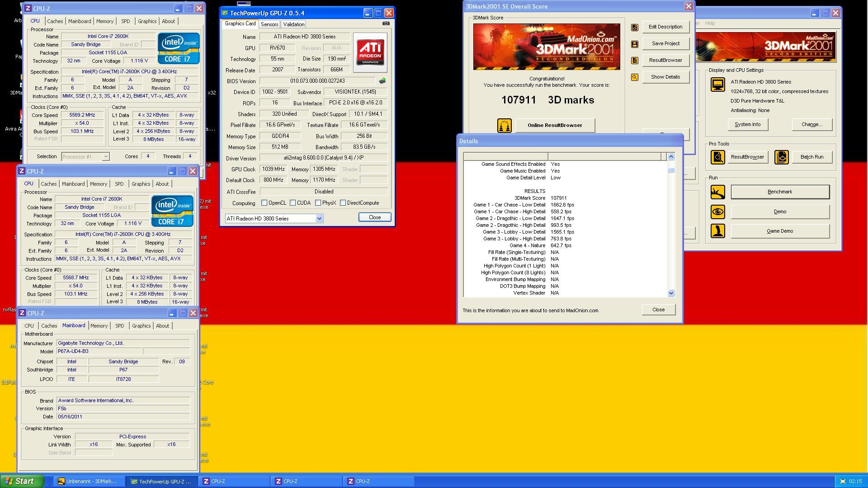The width and height of the screenshot is (868, 488).
Task: Click the Benchmark run icon
Action: 718,192
